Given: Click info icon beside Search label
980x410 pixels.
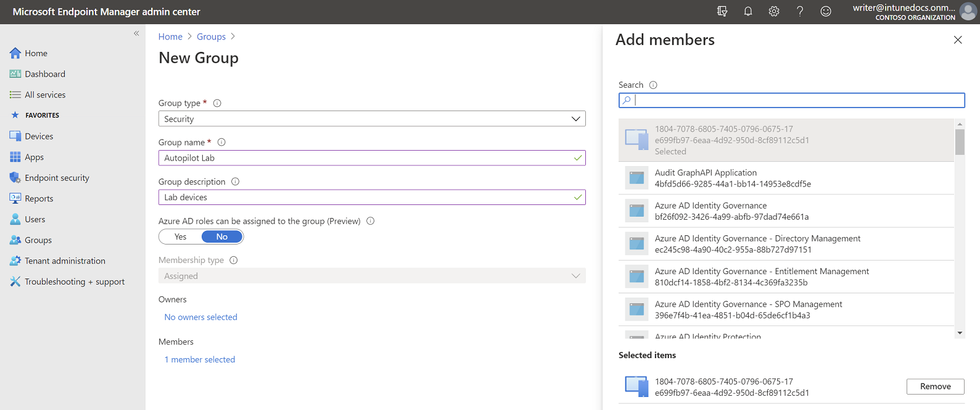Looking at the screenshot, I should [x=653, y=85].
